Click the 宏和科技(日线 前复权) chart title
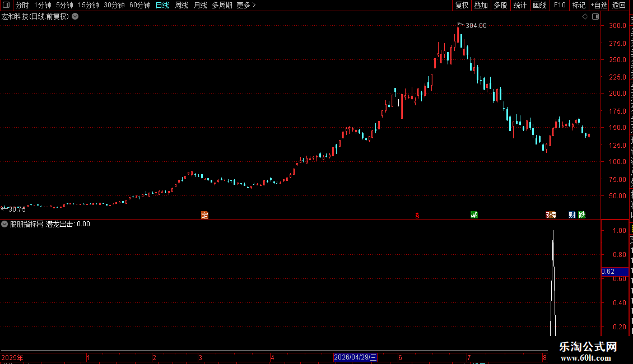Viewport: 633px width, 364px height. coord(35,17)
